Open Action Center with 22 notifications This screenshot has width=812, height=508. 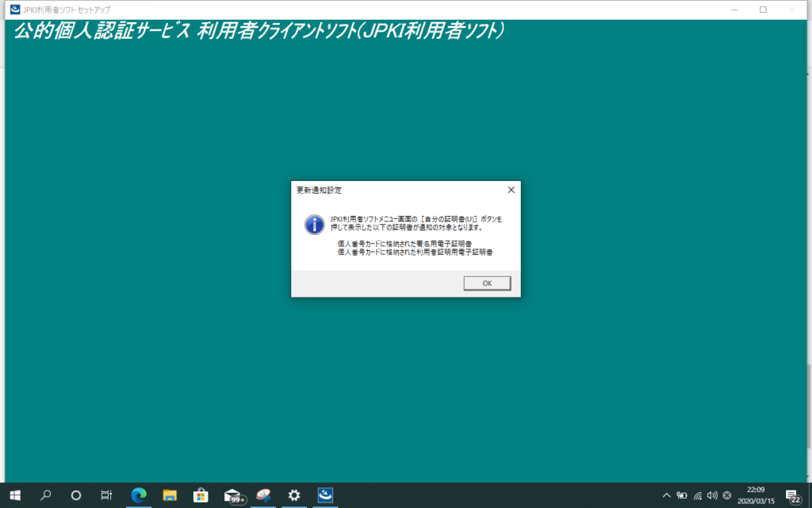(x=793, y=496)
